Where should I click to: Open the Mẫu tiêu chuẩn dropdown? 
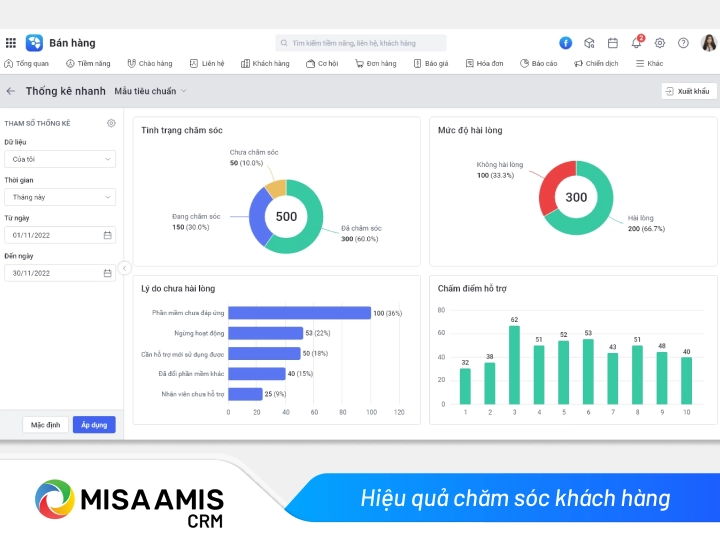pyautogui.click(x=150, y=91)
